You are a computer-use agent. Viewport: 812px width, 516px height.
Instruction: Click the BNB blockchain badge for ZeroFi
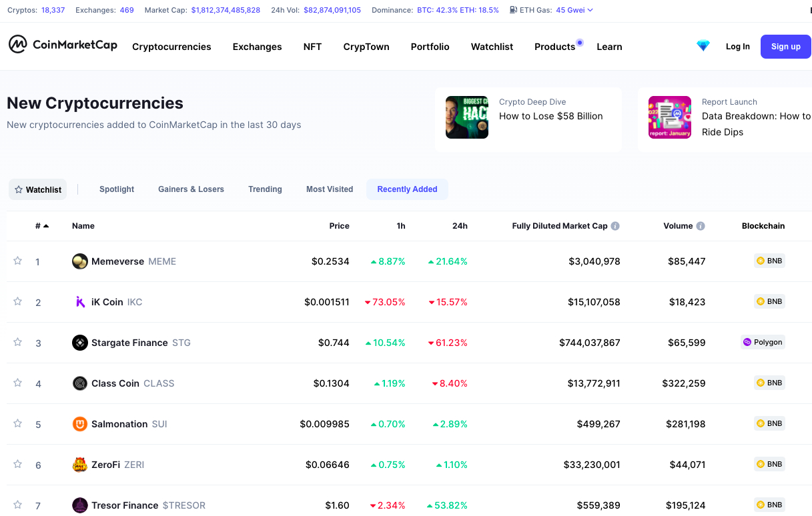pos(769,464)
